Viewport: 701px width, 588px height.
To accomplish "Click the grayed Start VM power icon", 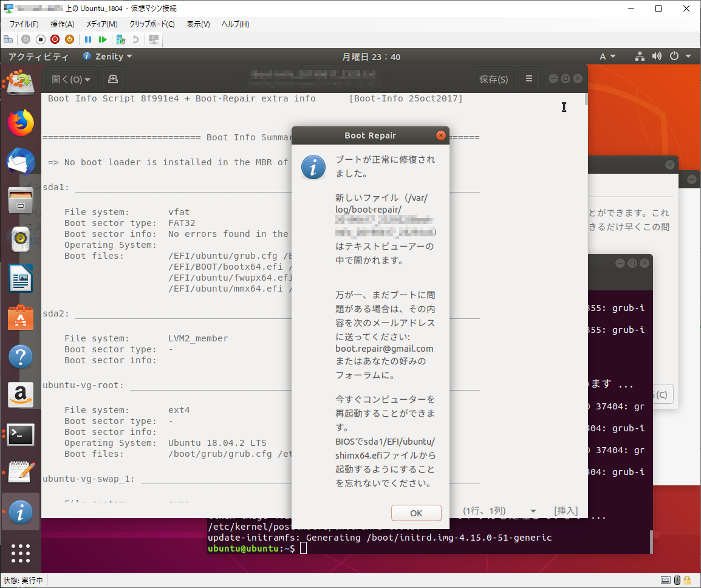I will click(26, 39).
